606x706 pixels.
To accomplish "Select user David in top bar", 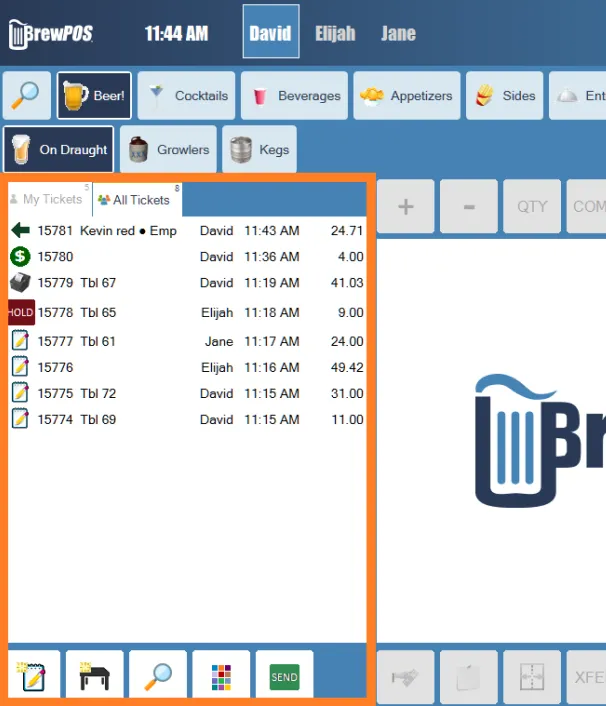I will [271, 32].
